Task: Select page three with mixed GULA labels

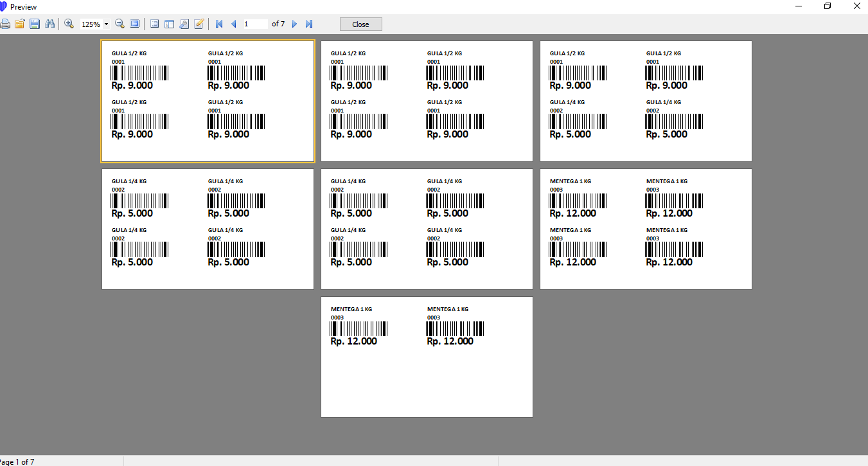Action: (646, 102)
